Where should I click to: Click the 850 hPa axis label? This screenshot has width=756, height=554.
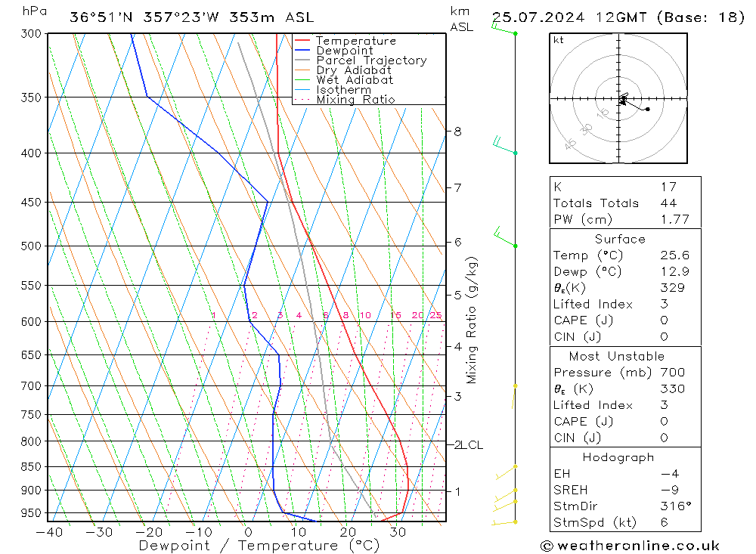tap(31, 467)
